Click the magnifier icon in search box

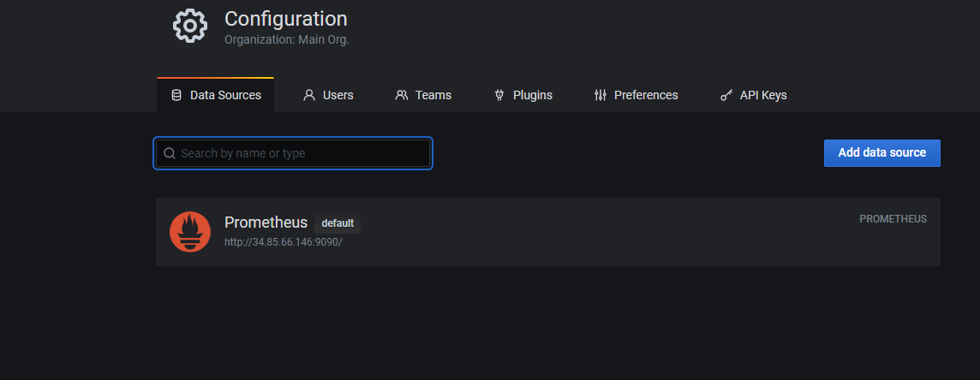170,153
